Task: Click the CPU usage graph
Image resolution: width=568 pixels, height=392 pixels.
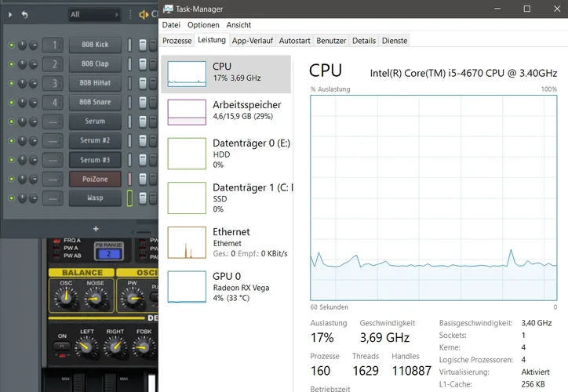Action: pyautogui.click(x=434, y=198)
